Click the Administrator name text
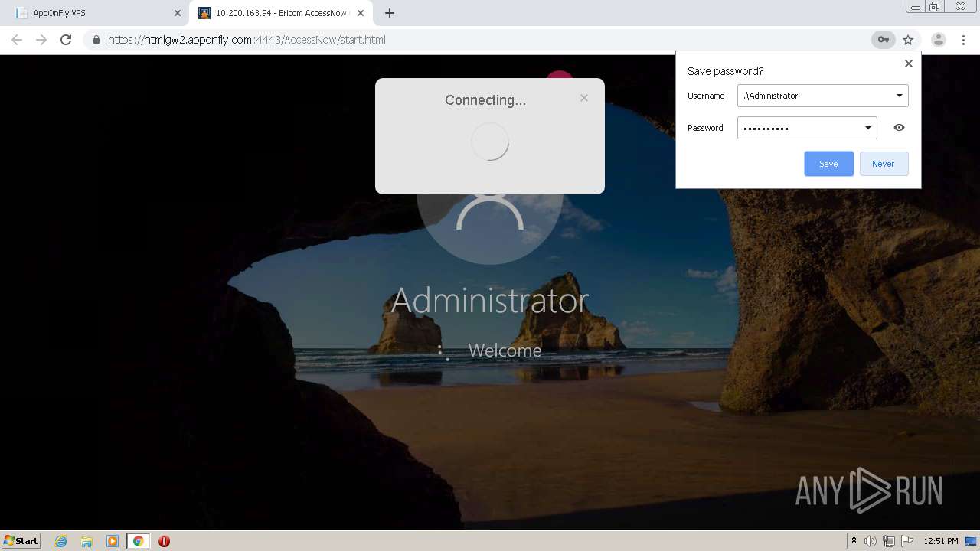The width and height of the screenshot is (980, 551). click(490, 300)
